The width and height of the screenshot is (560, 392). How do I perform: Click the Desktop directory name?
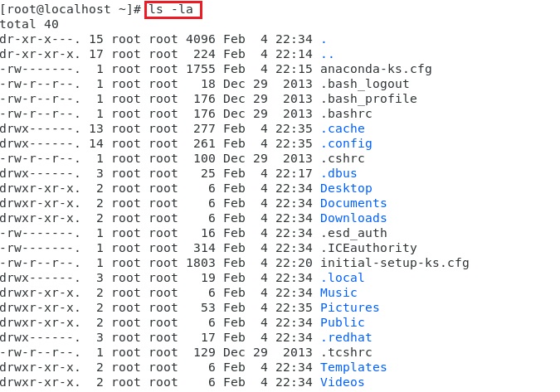(x=346, y=188)
